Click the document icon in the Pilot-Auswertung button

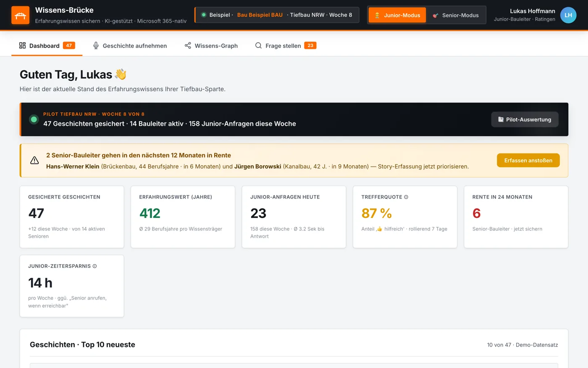501,119
